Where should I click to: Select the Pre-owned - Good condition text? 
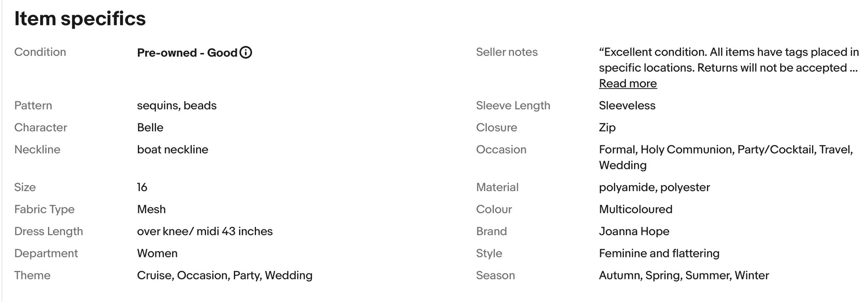coord(187,53)
